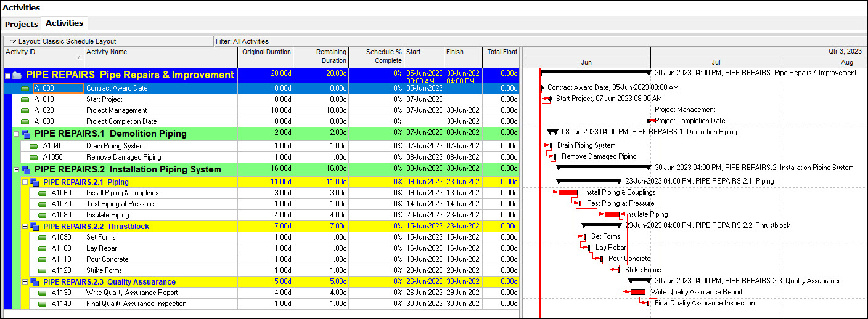Click the WBS icon for Thrustblock
868x319 pixels.
35,227
